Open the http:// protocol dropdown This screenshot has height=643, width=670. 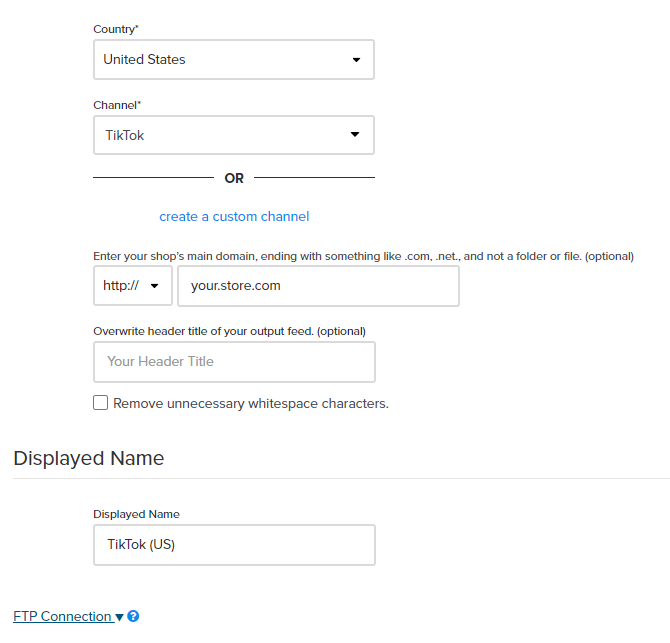tap(132, 286)
